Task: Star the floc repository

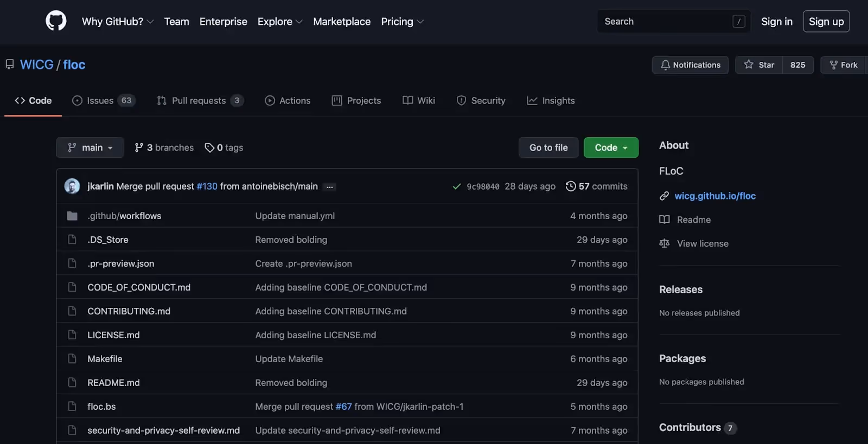Action: [759, 65]
